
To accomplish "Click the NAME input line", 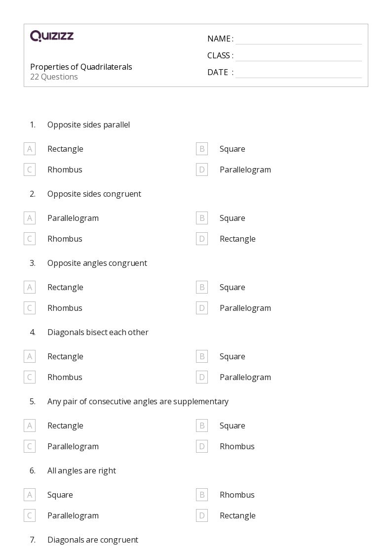I will click(298, 39).
